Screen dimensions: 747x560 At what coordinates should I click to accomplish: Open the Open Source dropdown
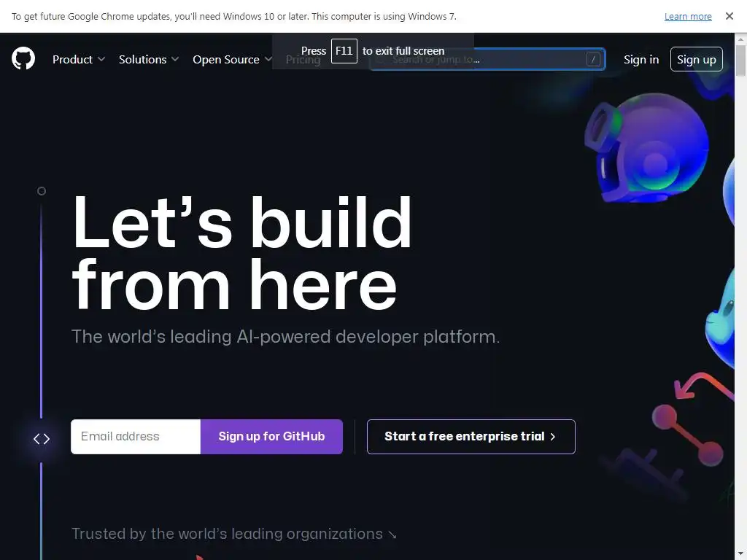coord(233,60)
